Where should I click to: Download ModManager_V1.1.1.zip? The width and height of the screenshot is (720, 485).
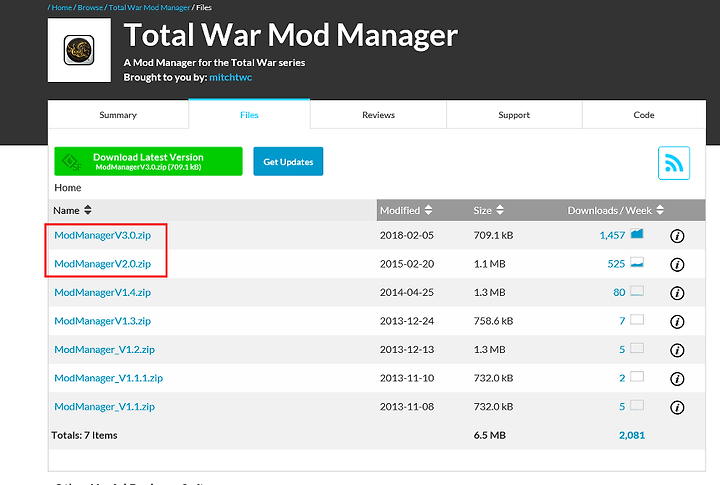tap(108, 378)
